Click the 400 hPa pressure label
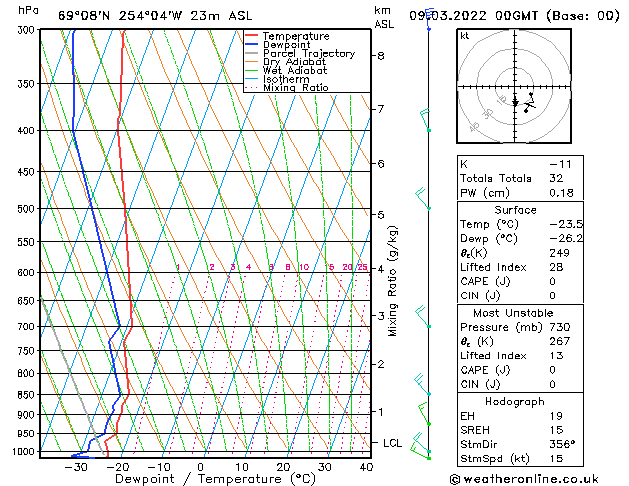The width and height of the screenshot is (629, 486). (28, 130)
